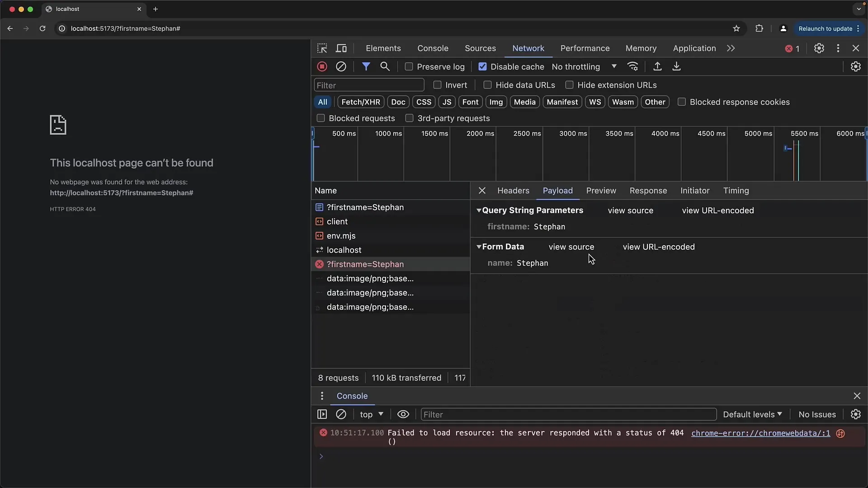Check Blocked response cookies
This screenshot has height=488, width=868.
coord(682,102)
